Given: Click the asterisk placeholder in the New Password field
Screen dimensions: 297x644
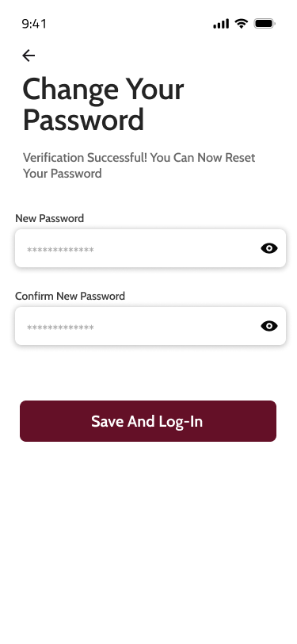Looking at the screenshot, I should point(60,249).
